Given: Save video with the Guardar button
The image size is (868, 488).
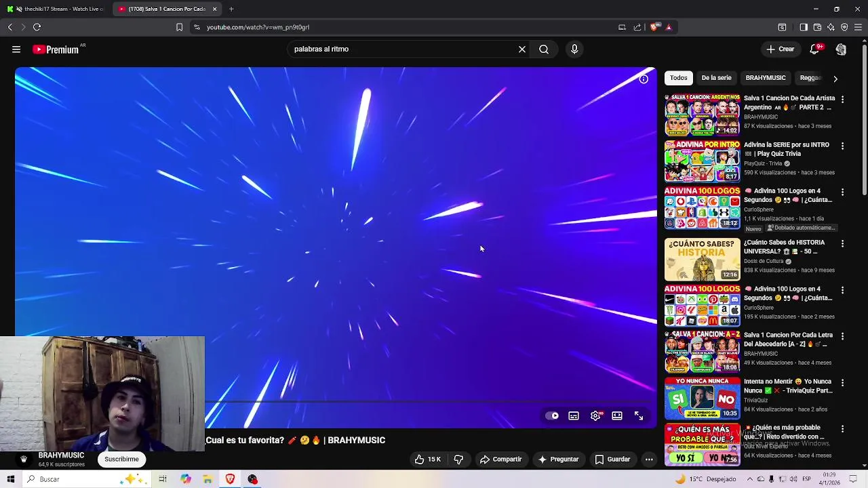Looking at the screenshot, I should pos(612,459).
